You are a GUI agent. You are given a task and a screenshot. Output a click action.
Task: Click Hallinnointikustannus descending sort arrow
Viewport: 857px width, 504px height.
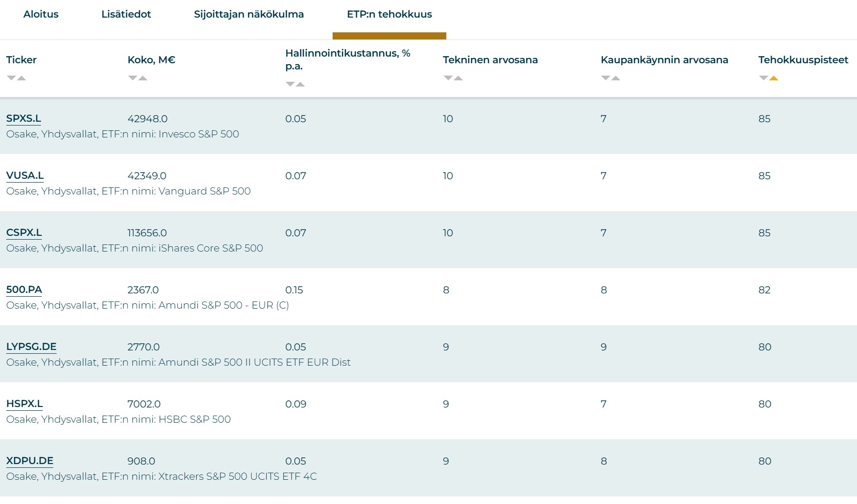click(x=290, y=84)
